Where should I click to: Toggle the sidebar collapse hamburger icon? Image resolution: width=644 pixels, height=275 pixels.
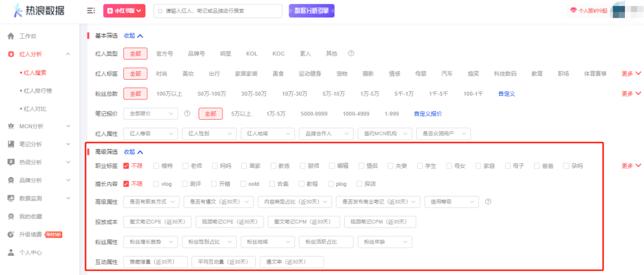tap(91, 11)
